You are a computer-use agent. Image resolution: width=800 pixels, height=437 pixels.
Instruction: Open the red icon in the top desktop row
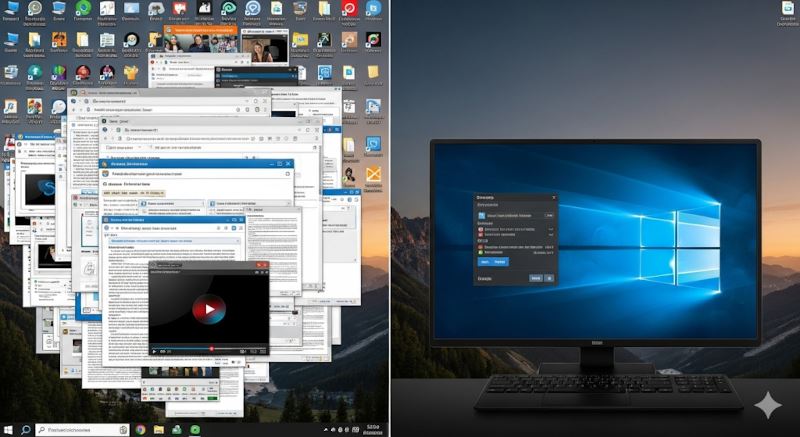(349, 10)
